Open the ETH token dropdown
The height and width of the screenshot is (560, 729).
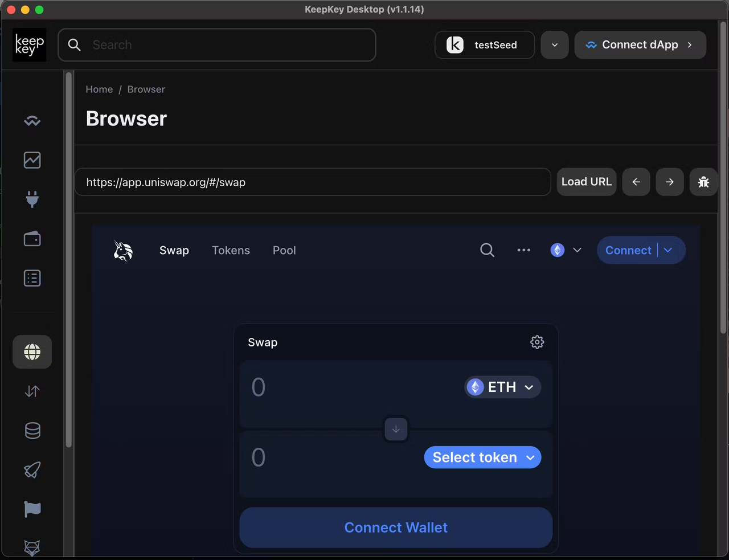(x=502, y=387)
